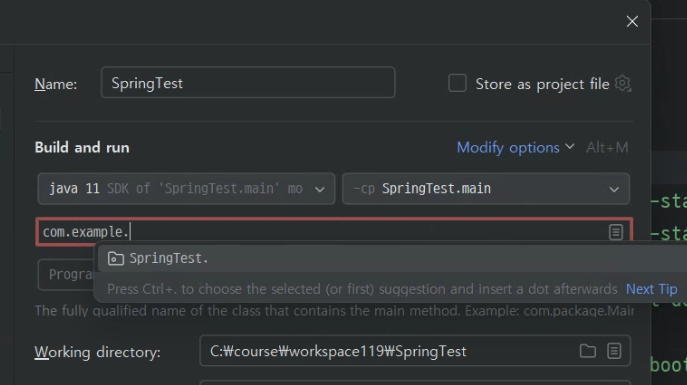Click the Next Tip link
The height and width of the screenshot is (385, 687).
tap(652, 289)
